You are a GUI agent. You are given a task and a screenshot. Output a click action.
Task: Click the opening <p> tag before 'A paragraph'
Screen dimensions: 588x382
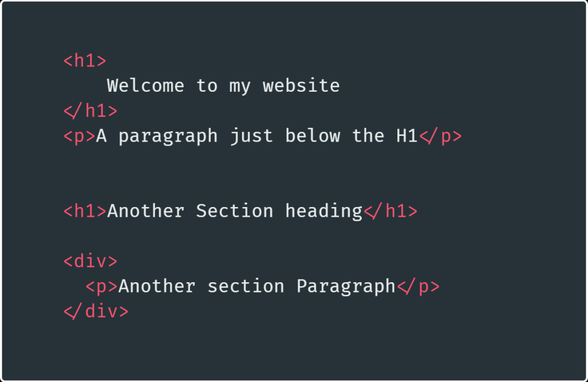click(x=79, y=137)
